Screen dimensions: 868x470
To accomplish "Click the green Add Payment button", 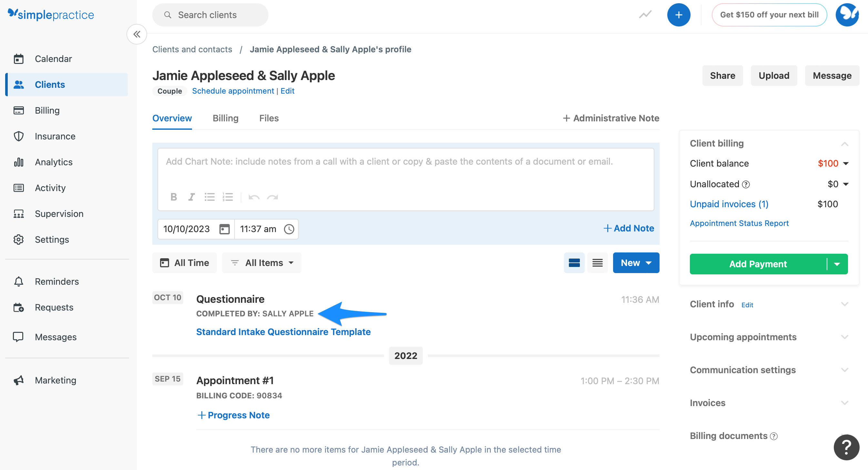I will [x=758, y=264].
